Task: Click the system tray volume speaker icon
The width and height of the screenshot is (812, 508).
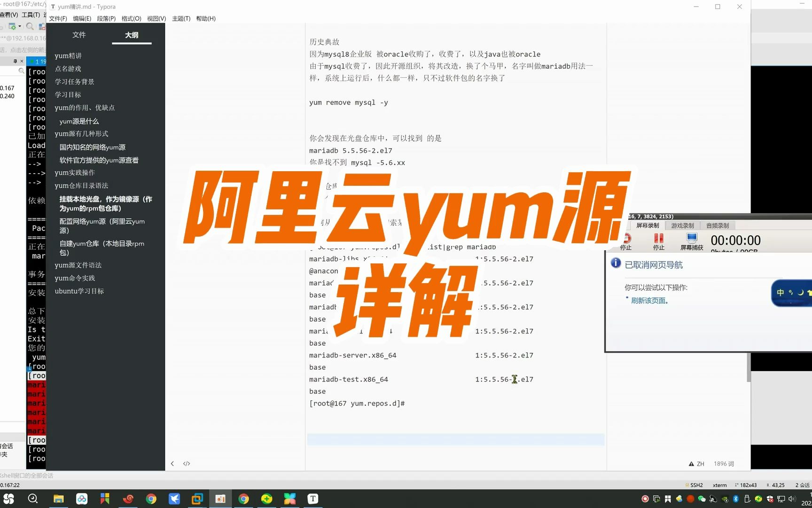Action: pyautogui.click(x=792, y=499)
